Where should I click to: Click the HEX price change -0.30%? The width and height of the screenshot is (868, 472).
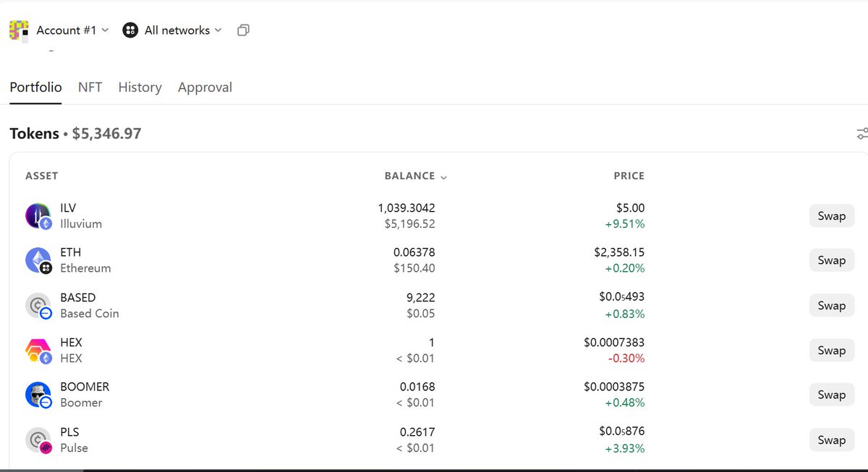(626, 359)
